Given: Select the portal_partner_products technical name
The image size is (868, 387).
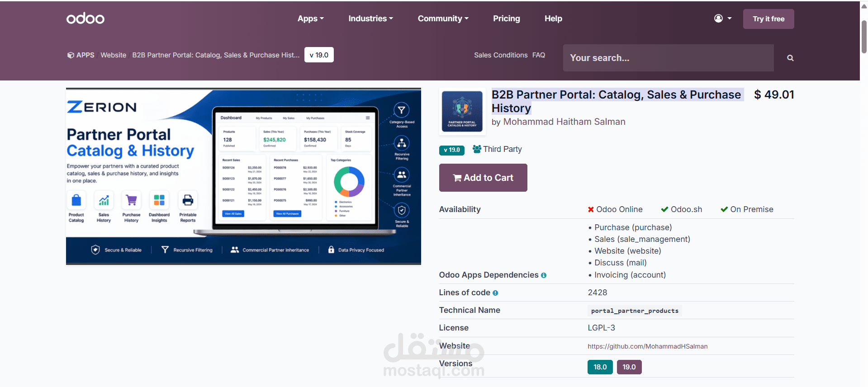Looking at the screenshot, I should 635,311.
